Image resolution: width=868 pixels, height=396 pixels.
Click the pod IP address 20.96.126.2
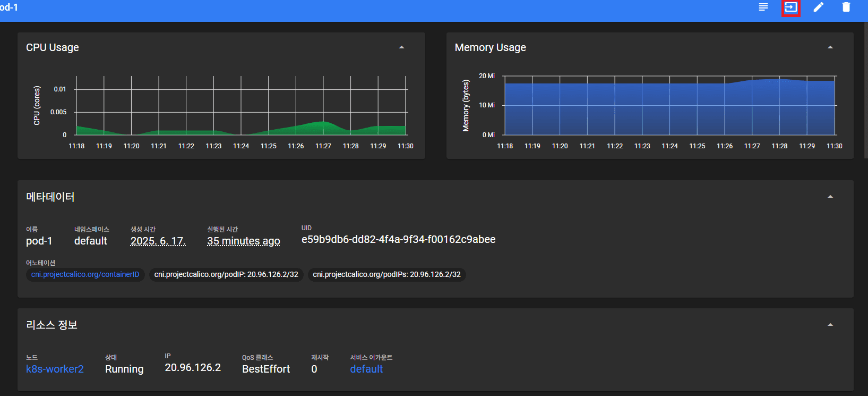193,367
